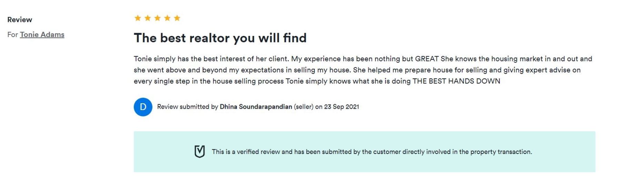
Task: Click the first gold rating star
Action: [138, 18]
